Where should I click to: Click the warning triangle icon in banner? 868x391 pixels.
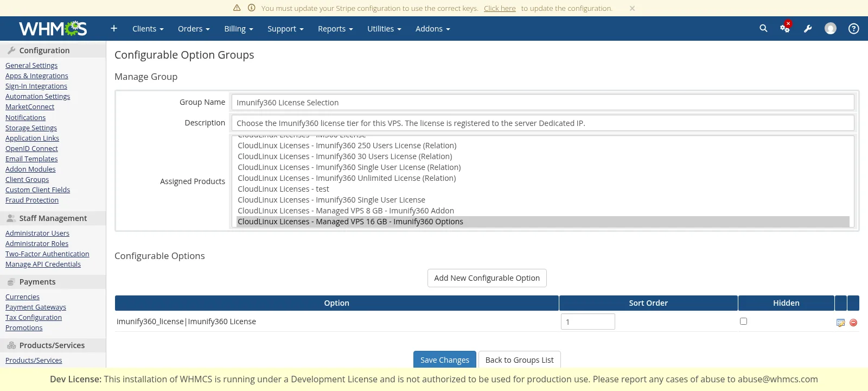(x=237, y=8)
